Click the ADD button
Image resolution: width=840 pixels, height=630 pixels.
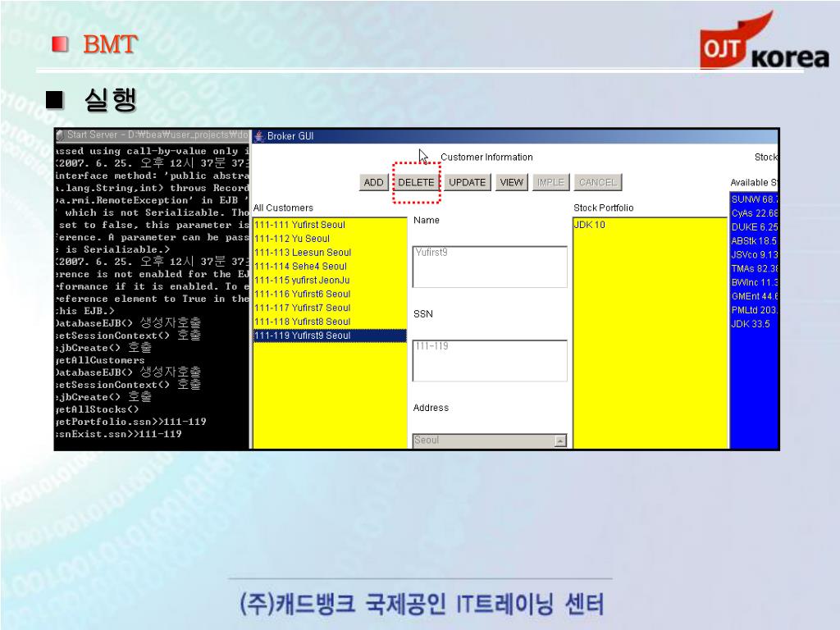click(373, 182)
